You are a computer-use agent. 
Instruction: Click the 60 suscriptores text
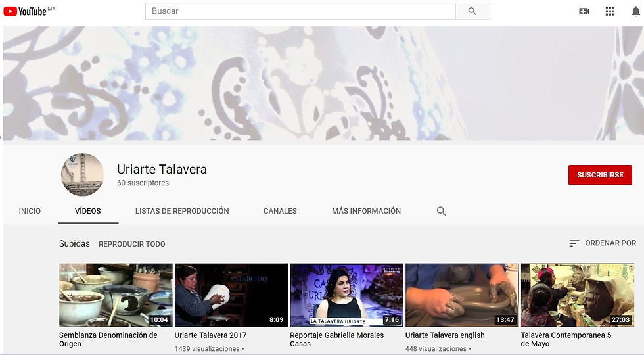(x=143, y=183)
